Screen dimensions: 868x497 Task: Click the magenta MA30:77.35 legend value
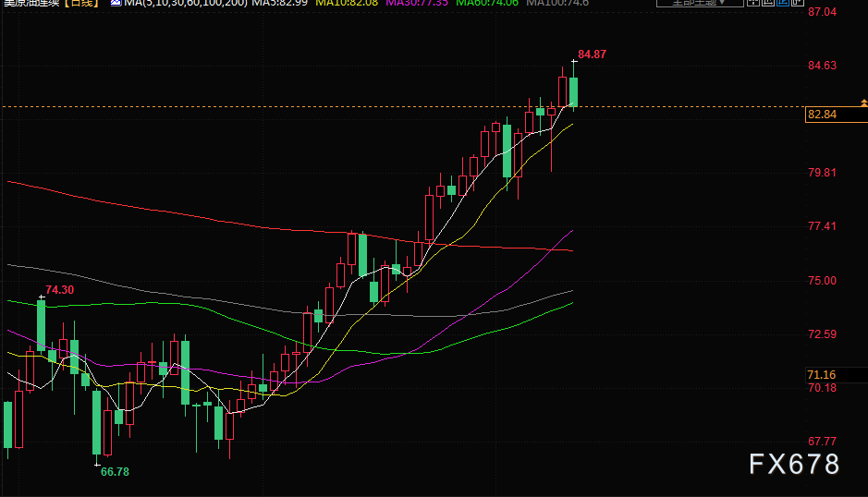[x=417, y=3]
